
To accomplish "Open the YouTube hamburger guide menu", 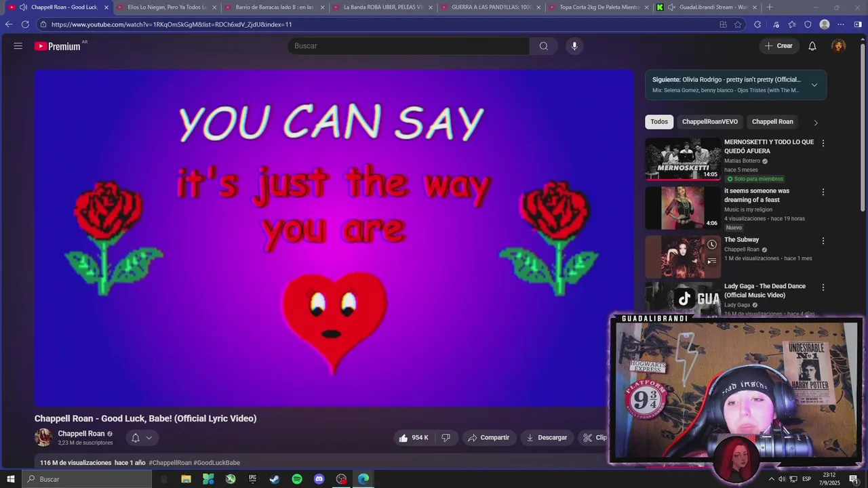I will tap(18, 46).
